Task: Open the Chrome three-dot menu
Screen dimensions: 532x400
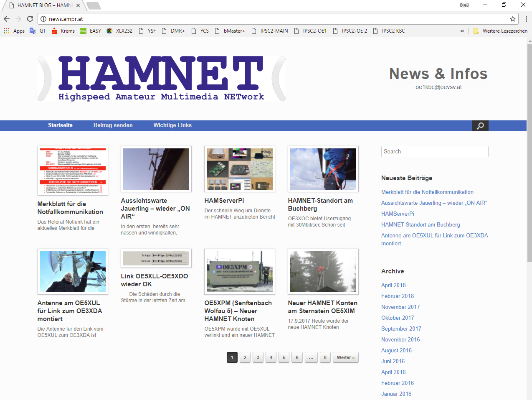Action: coord(526,19)
